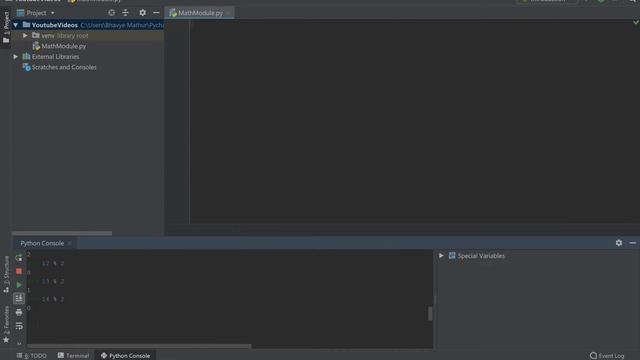The width and height of the screenshot is (640, 360).
Task: Click the Project panel title label
Action: (36, 13)
